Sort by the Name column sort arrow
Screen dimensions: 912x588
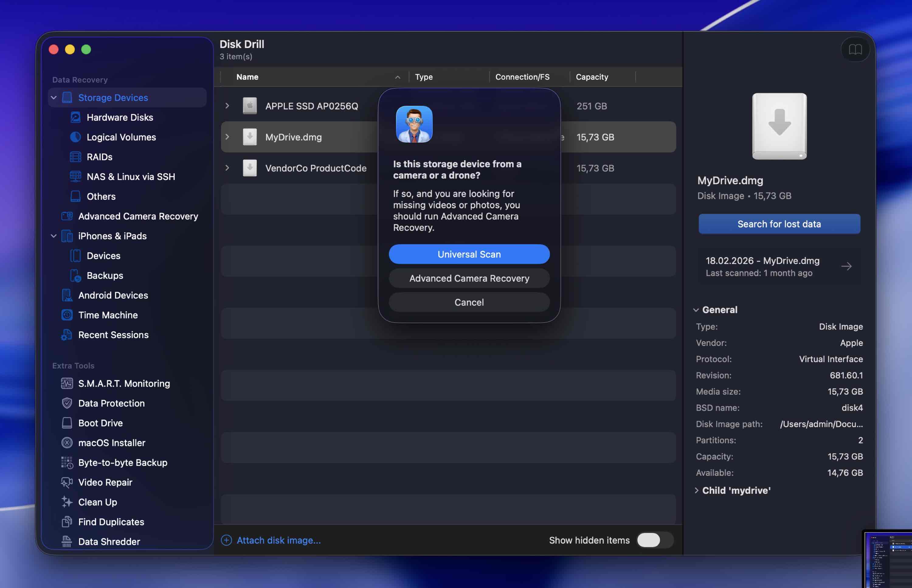[x=397, y=77]
